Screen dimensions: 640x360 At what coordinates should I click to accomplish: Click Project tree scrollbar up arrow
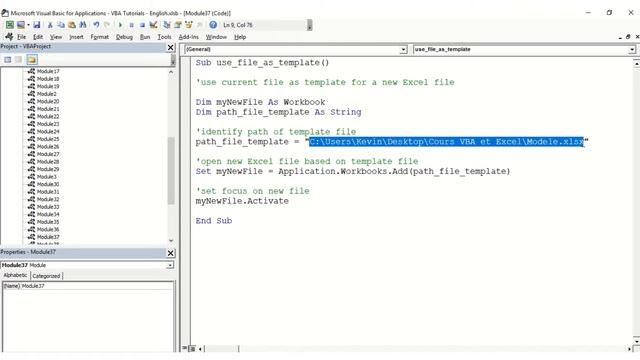171,72
